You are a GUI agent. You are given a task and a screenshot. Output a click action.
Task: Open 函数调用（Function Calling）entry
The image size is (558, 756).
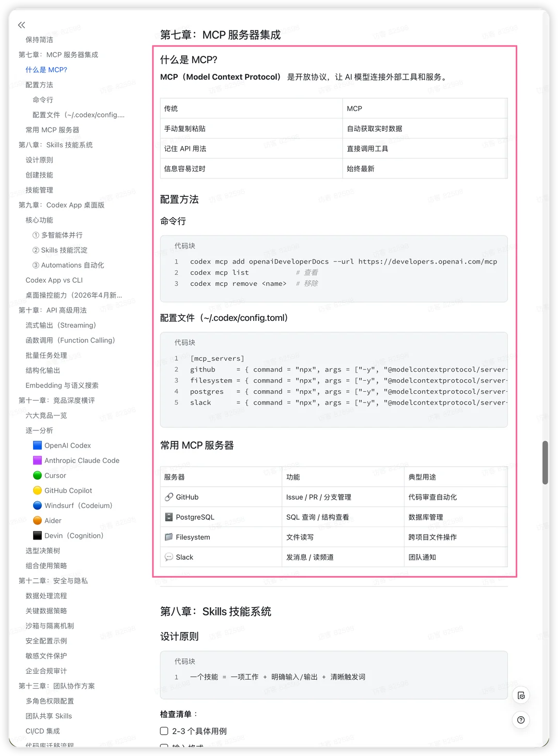(x=70, y=340)
